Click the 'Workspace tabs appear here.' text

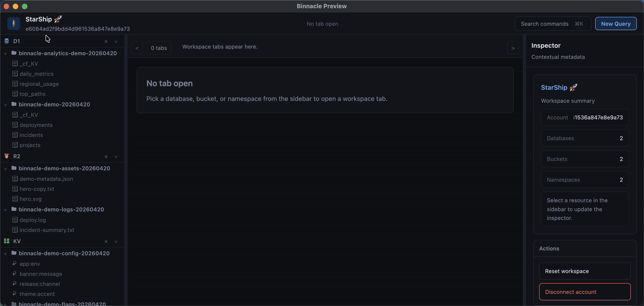[220, 47]
